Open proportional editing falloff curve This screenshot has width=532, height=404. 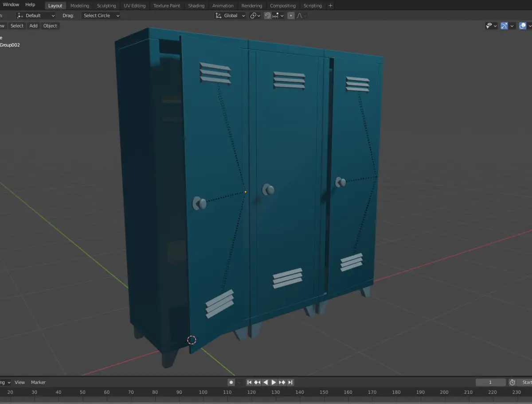tap(301, 16)
